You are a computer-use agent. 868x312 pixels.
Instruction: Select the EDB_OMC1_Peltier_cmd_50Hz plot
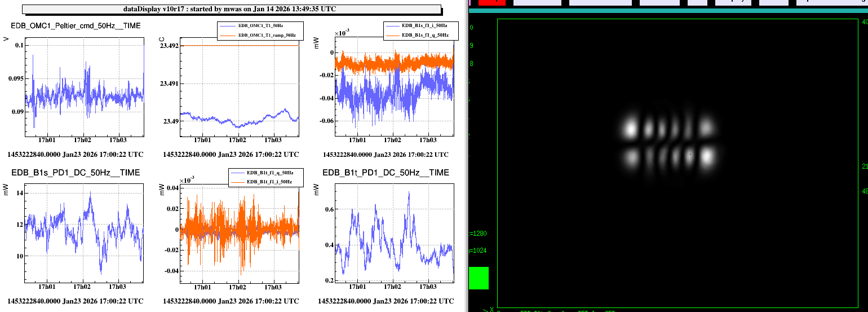tap(85, 87)
